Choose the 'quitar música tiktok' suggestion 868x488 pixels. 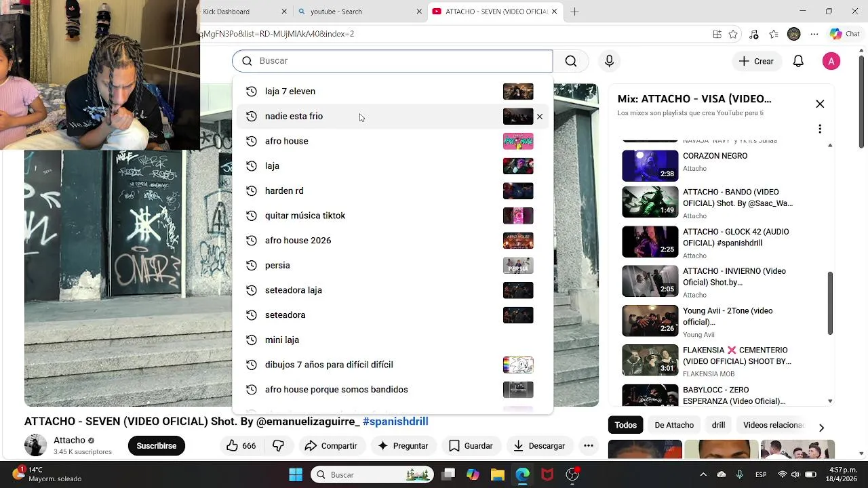[x=392, y=216]
